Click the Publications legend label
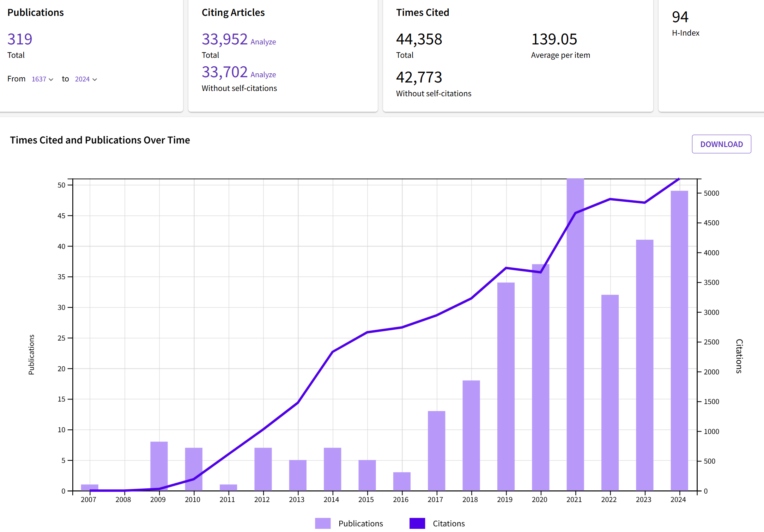This screenshot has width=764, height=532. tap(360, 524)
